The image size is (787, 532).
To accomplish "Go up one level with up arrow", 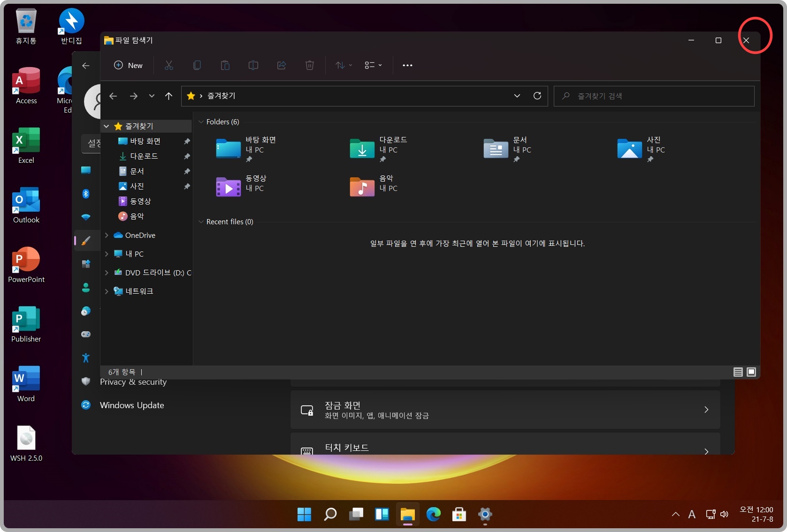I will (169, 96).
